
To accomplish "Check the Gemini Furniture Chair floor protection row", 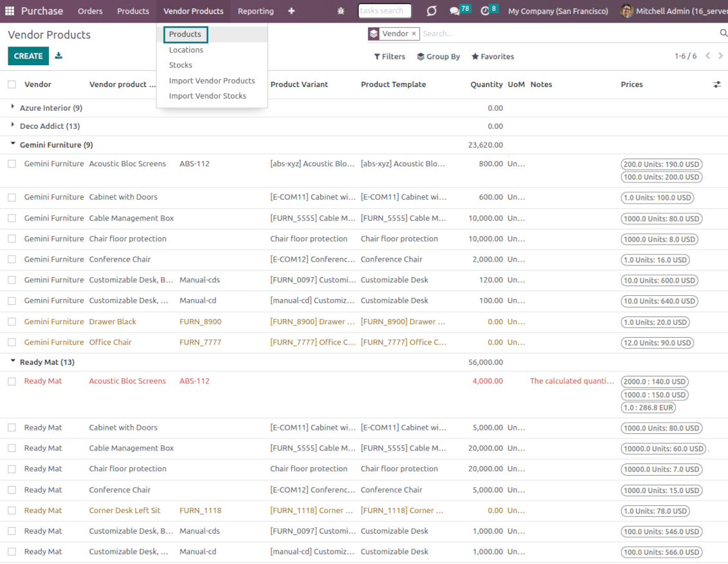I will pyautogui.click(x=12, y=238).
